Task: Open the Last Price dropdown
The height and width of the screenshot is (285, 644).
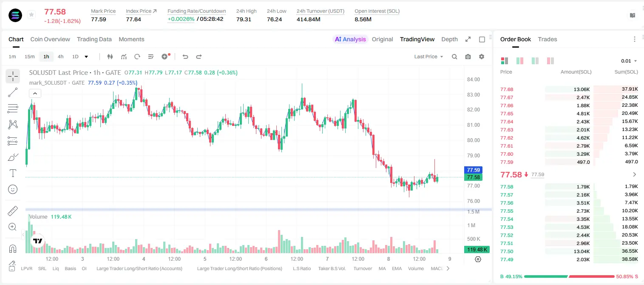Action: (428, 57)
